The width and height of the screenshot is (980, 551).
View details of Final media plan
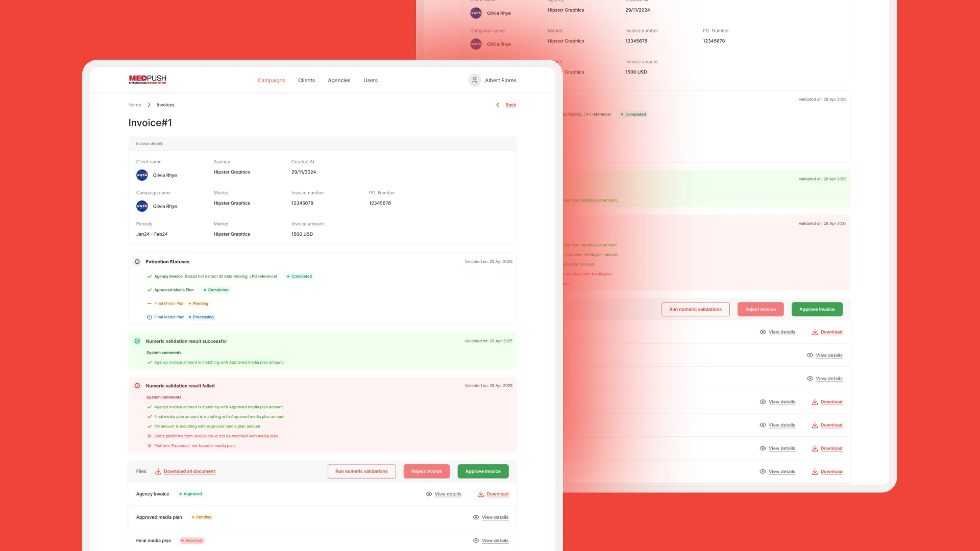click(495, 540)
